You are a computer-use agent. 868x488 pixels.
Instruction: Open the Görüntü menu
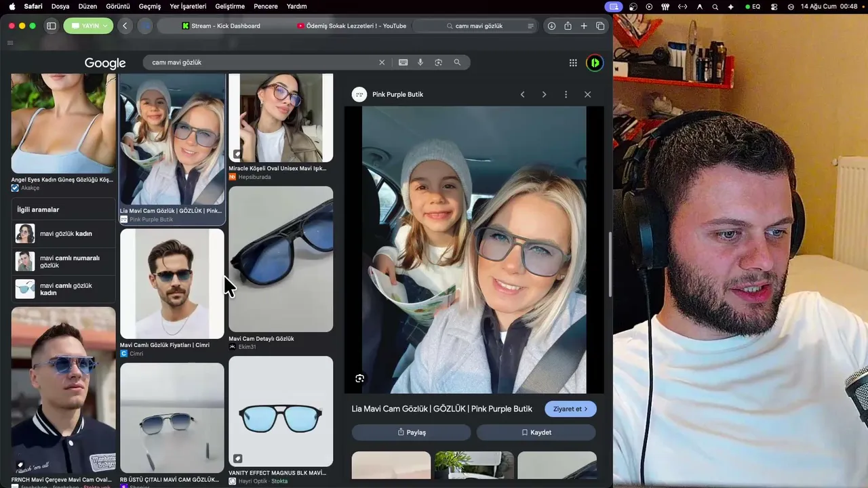pyautogui.click(x=118, y=6)
